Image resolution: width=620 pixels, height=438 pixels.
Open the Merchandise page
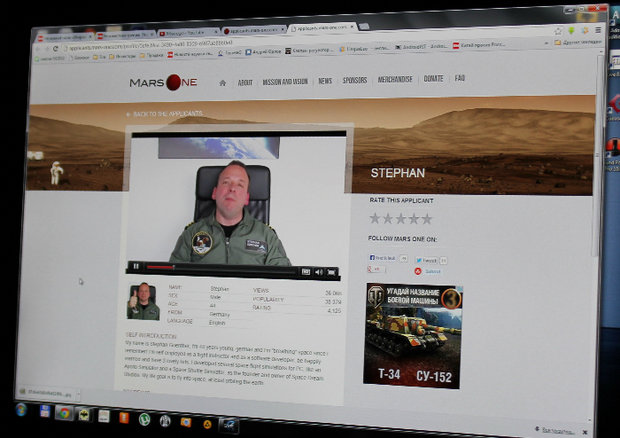click(397, 79)
